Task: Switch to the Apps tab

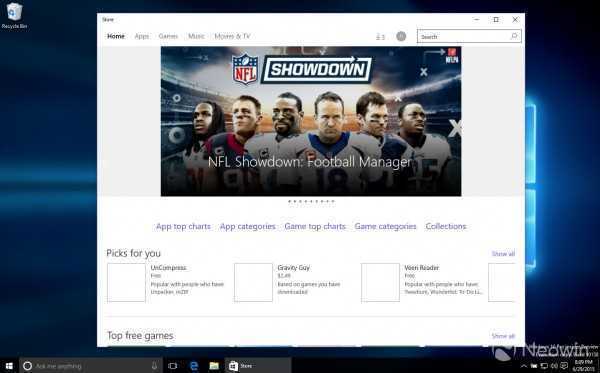Action: [x=142, y=36]
